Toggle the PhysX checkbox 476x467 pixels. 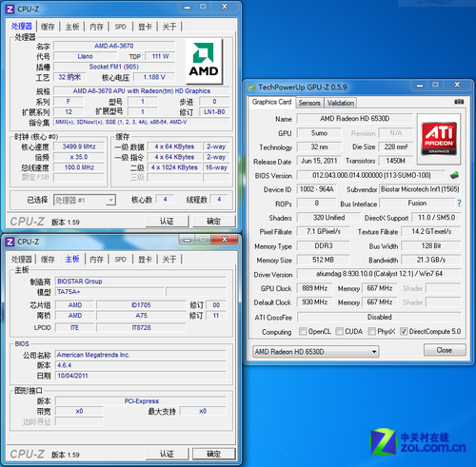[371, 331]
